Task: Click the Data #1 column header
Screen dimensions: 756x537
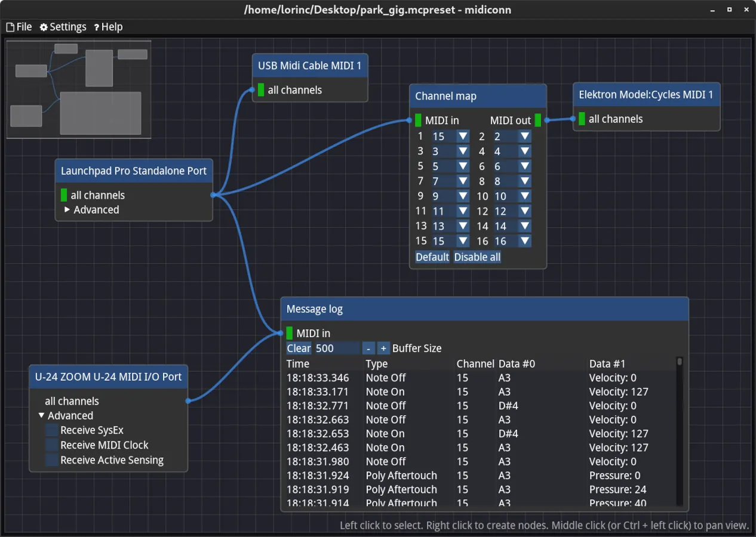Action: point(609,364)
